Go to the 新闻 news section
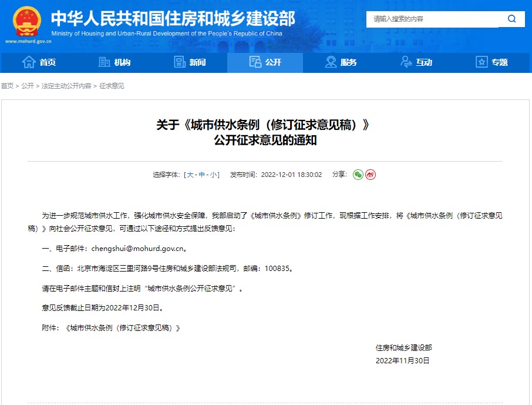The image size is (532, 405). [190, 62]
